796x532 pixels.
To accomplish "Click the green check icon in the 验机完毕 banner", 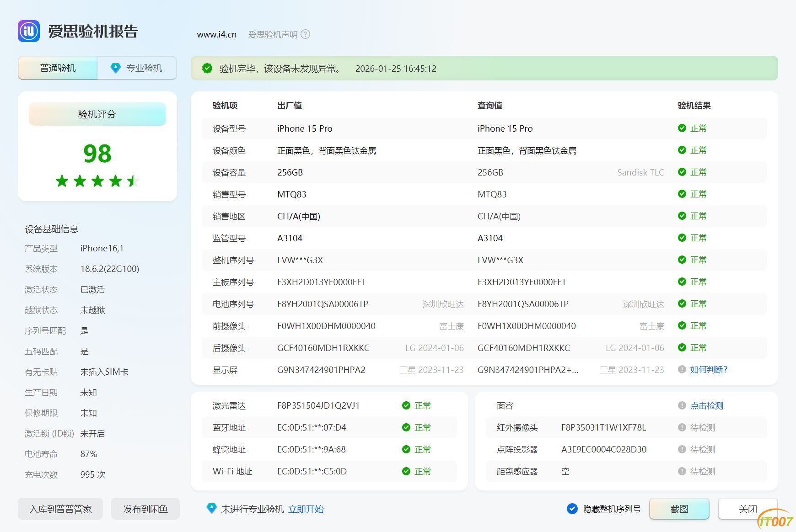I will click(207, 68).
